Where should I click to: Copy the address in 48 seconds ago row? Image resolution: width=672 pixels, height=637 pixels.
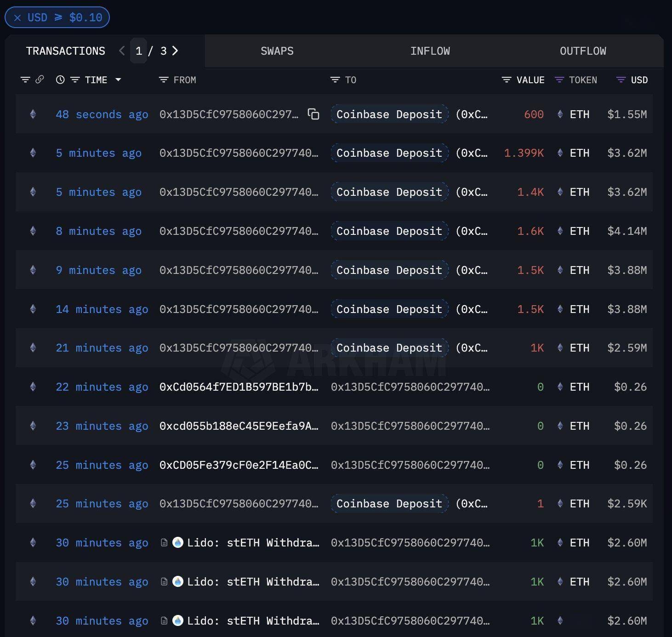pos(313,114)
